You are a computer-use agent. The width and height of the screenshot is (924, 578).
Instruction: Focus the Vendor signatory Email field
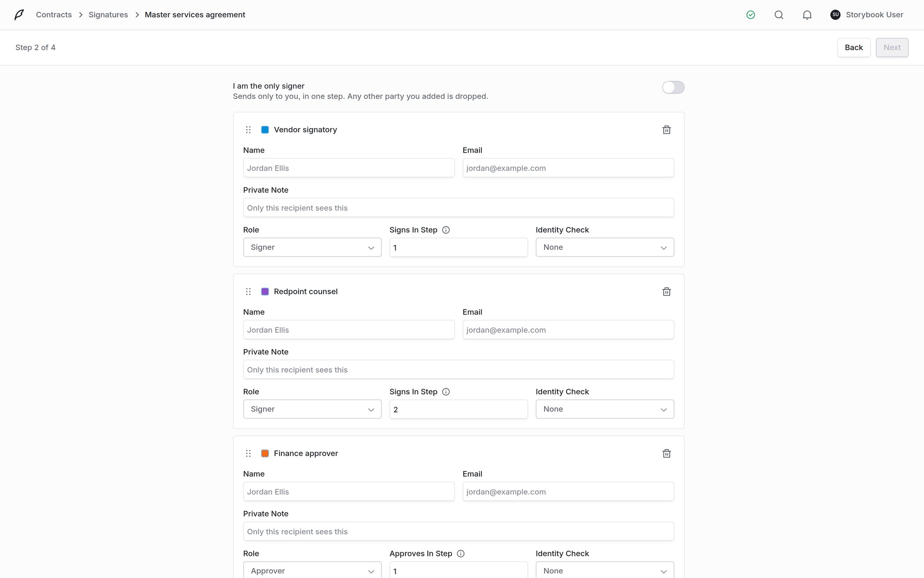(x=568, y=168)
